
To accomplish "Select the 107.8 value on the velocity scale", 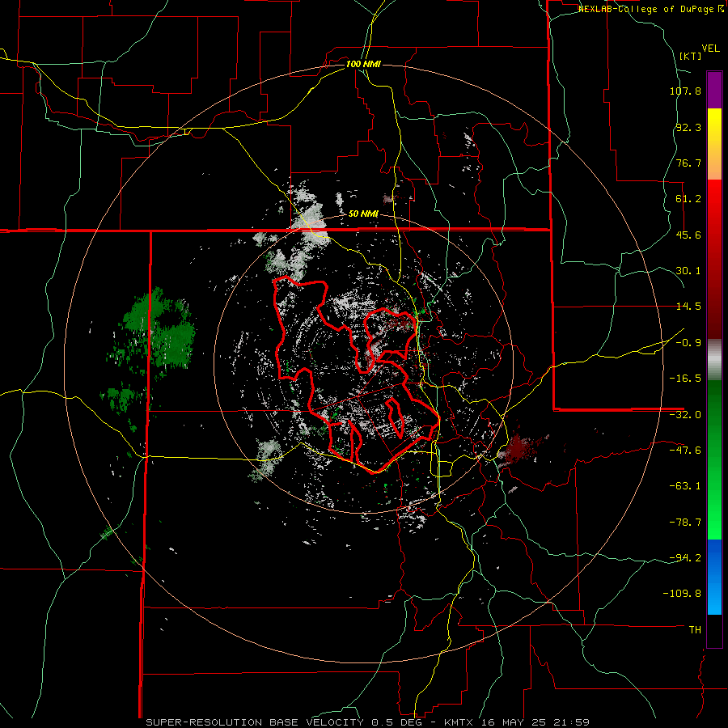I will coord(685,91).
